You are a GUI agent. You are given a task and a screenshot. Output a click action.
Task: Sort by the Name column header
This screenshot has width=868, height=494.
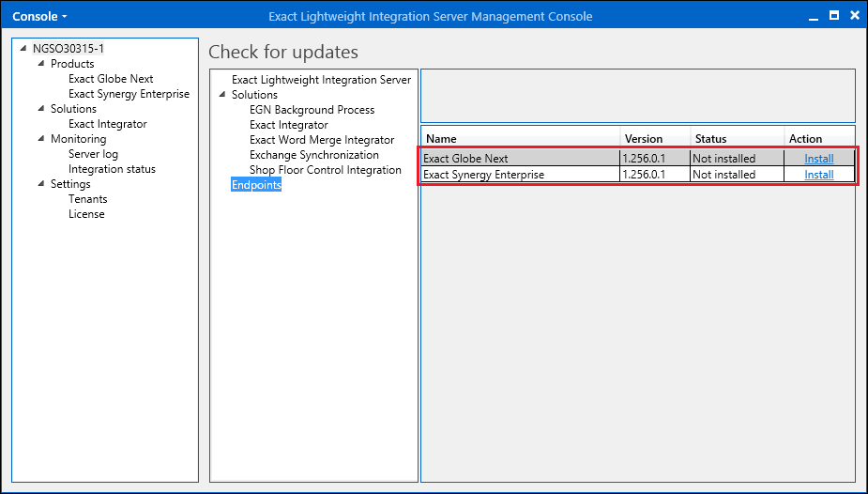pyautogui.click(x=521, y=138)
